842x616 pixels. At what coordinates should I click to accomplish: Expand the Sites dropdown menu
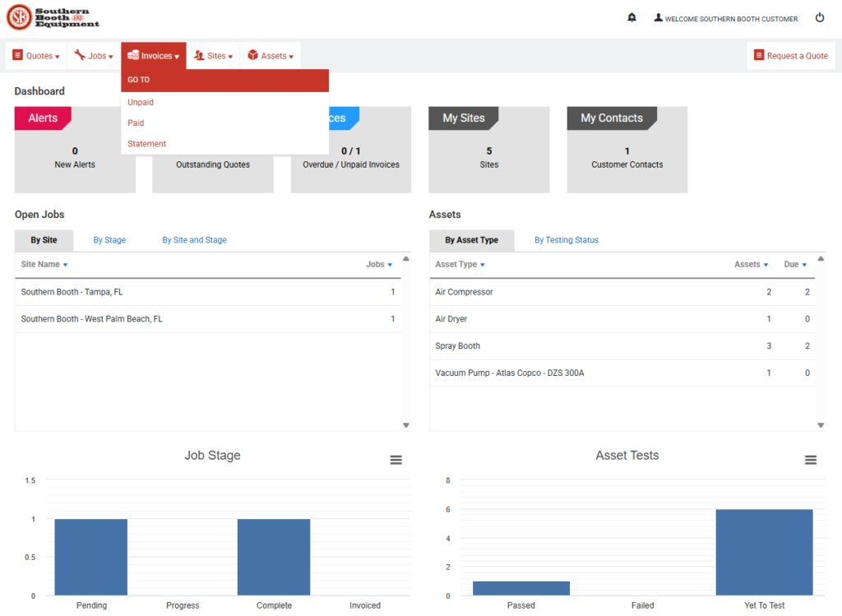click(x=213, y=56)
